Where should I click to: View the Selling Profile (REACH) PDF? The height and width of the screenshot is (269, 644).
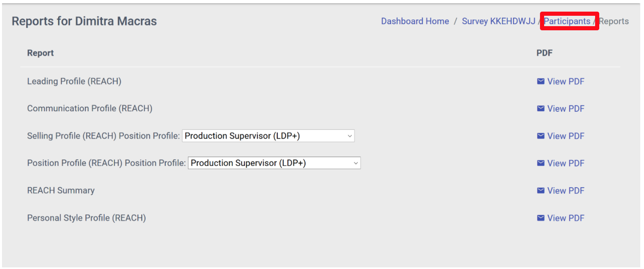pos(566,136)
